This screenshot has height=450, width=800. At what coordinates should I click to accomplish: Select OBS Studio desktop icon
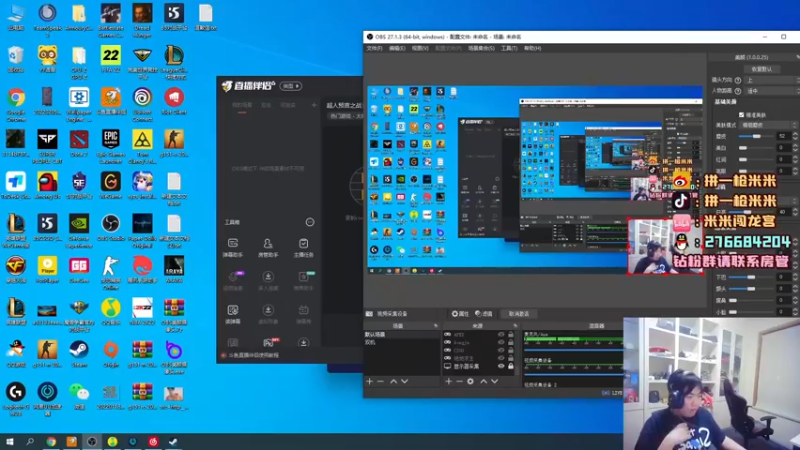tap(111, 229)
